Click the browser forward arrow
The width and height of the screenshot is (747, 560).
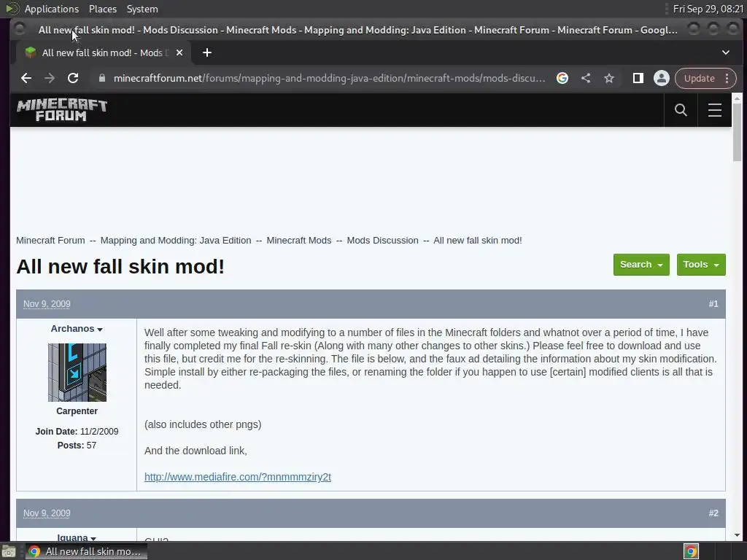(x=50, y=78)
